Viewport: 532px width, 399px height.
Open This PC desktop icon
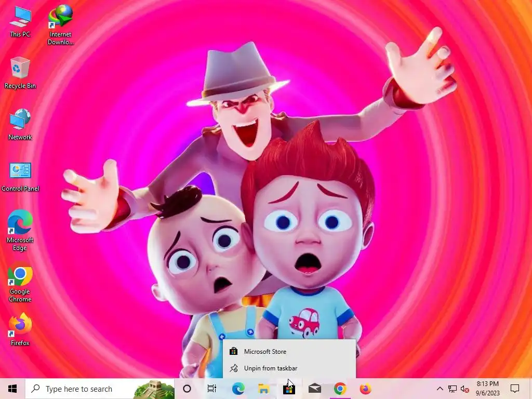coord(20,22)
